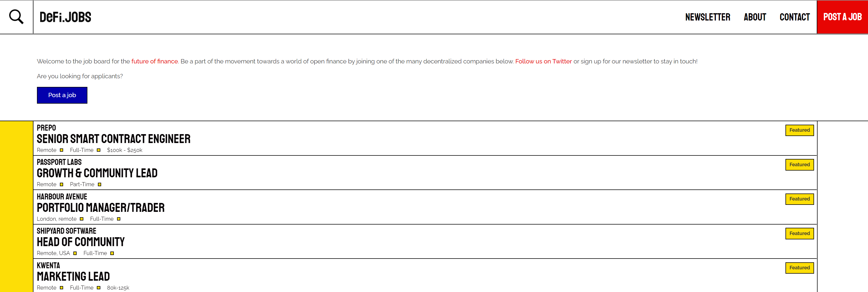Click Featured badge on Shipyard Software job

click(x=799, y=233)
